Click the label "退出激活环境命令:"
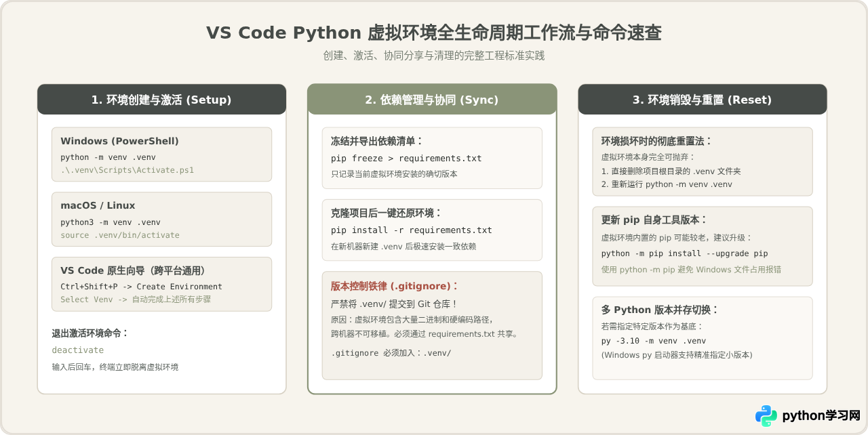The width and height of the screenshot is (868, 435). click(90, 333)
